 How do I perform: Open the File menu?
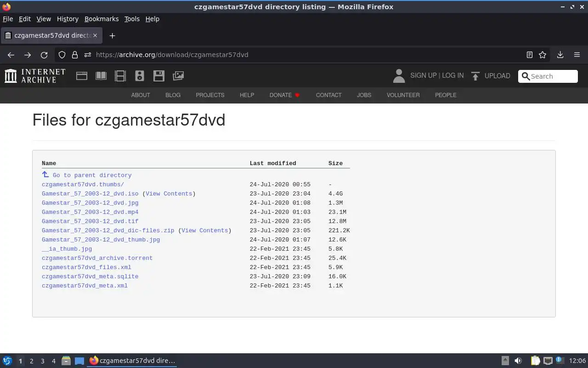point(8,19)
